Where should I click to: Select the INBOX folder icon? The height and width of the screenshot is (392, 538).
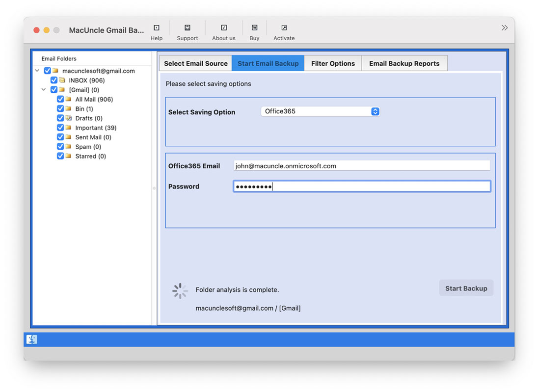(63, 80)
